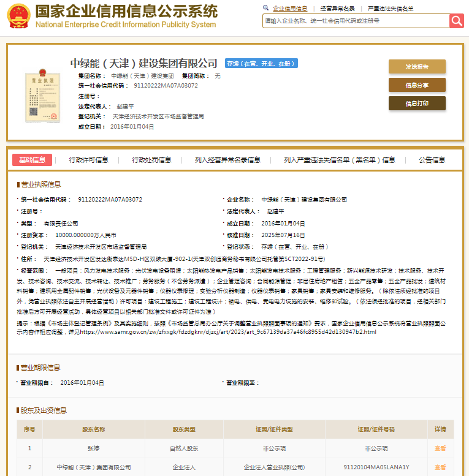Switch to the 行政许可信息 tab
This screenshot has width=469, height=476.
point(89,160)
